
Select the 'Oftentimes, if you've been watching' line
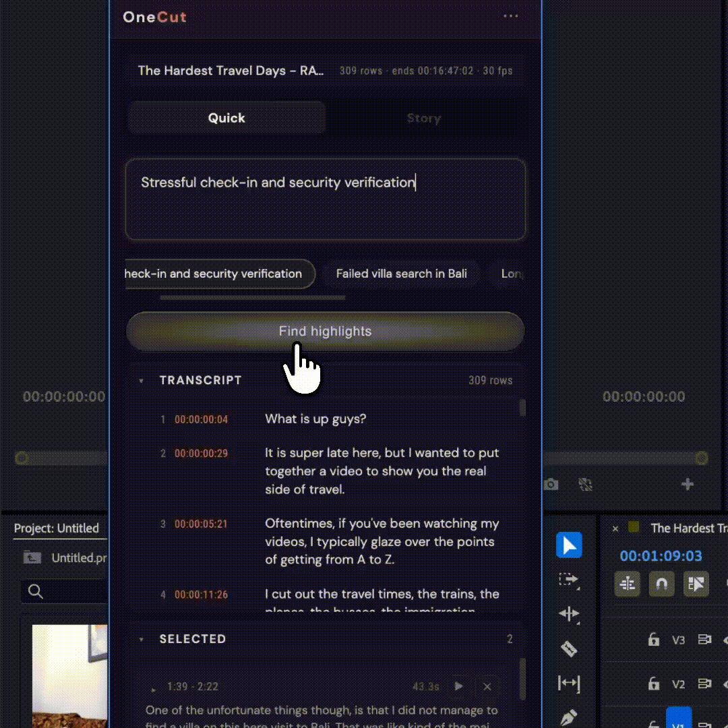point(382,541)
